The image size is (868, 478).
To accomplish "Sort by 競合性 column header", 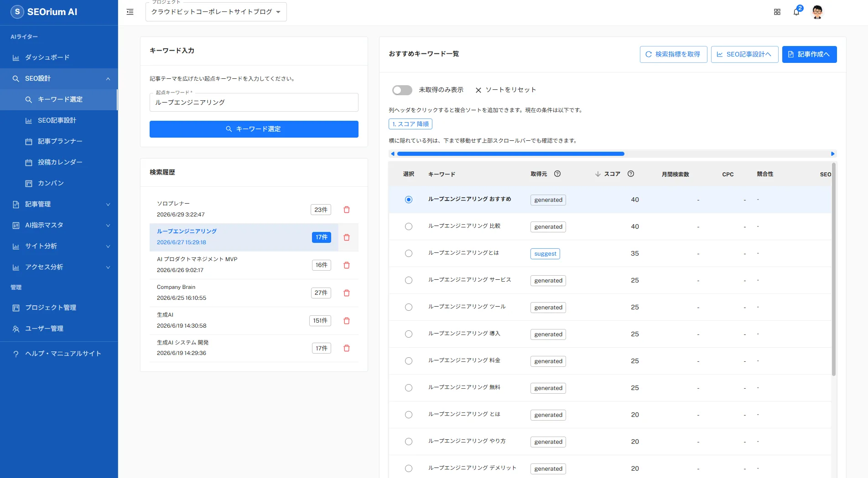I will (765, 174).
